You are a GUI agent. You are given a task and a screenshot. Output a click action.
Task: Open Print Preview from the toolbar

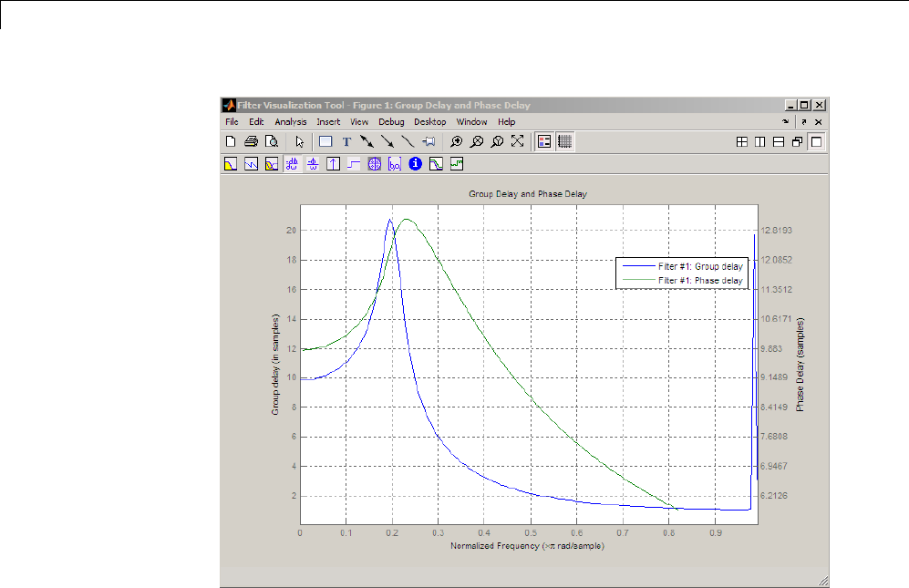[272, 141]
